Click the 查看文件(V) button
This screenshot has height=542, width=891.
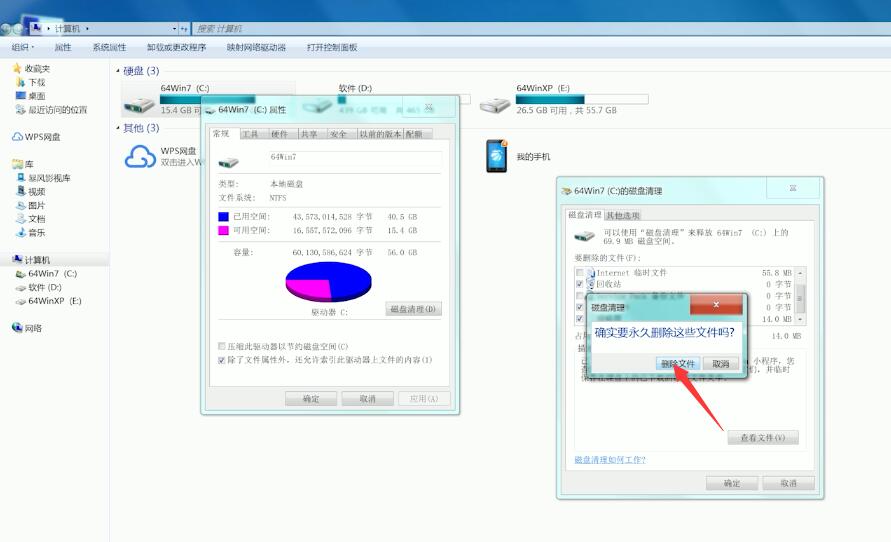[x=763, y=437]
